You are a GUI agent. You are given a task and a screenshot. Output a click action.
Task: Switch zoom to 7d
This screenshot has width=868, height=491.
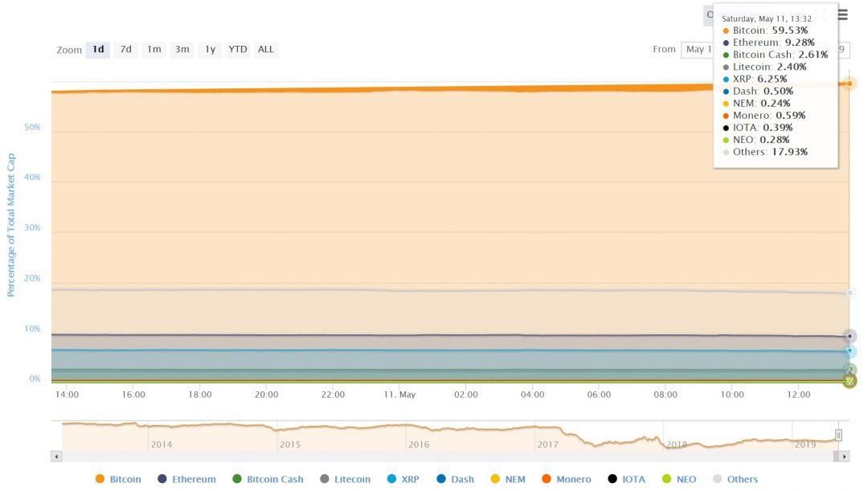[126, 49]
